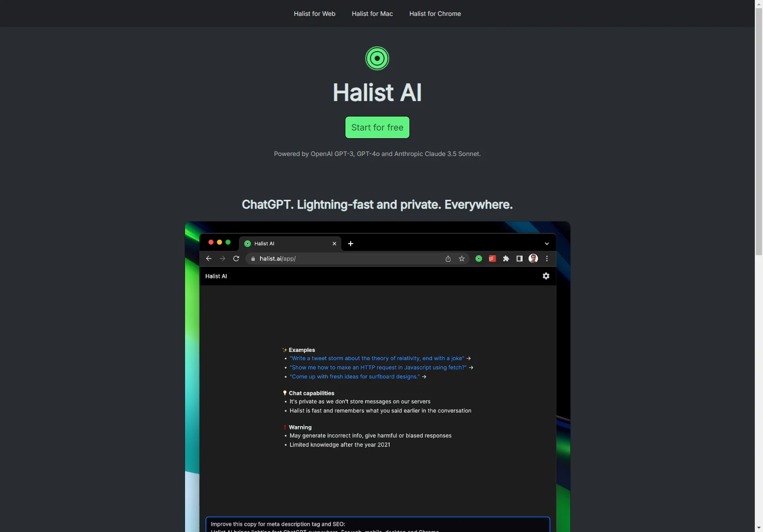Select the tweet storm about relativity example
763x532 pixels.
(x=377, y=358)
